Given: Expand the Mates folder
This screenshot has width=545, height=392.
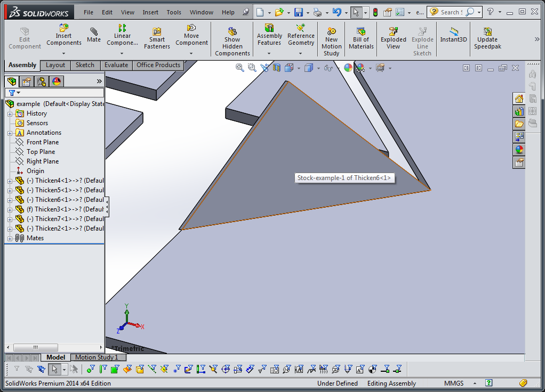Looking at the screenshot, I should (x=10, y=238).
